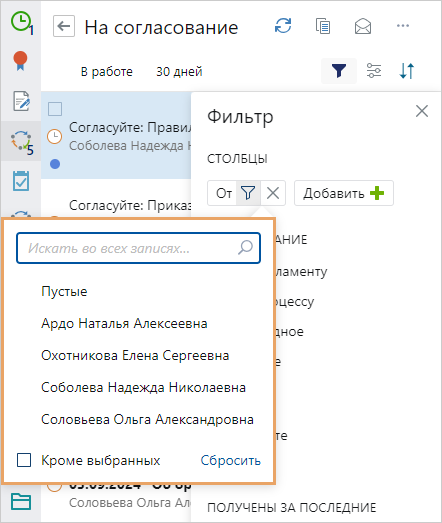Open the list settings sliders icon

point(374,71)
